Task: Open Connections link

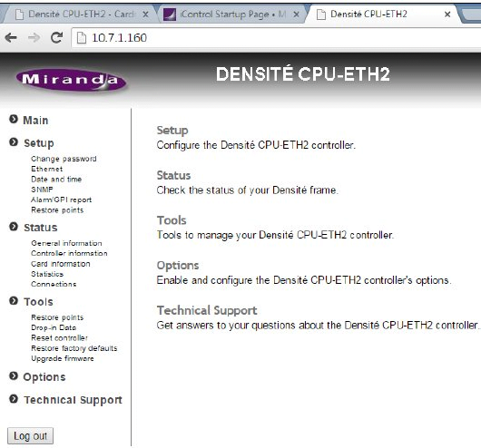Action: [54, 284]
